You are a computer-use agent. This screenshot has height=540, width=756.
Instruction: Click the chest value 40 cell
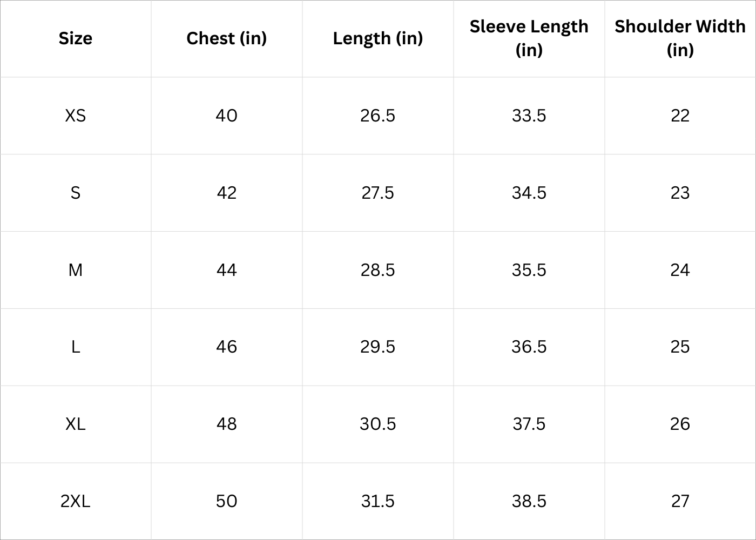point(227,116)
